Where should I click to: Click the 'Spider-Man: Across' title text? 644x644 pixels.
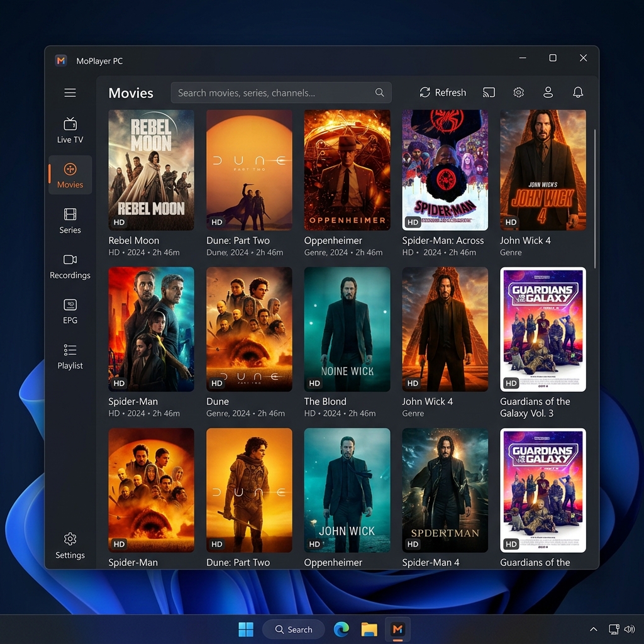443,241
